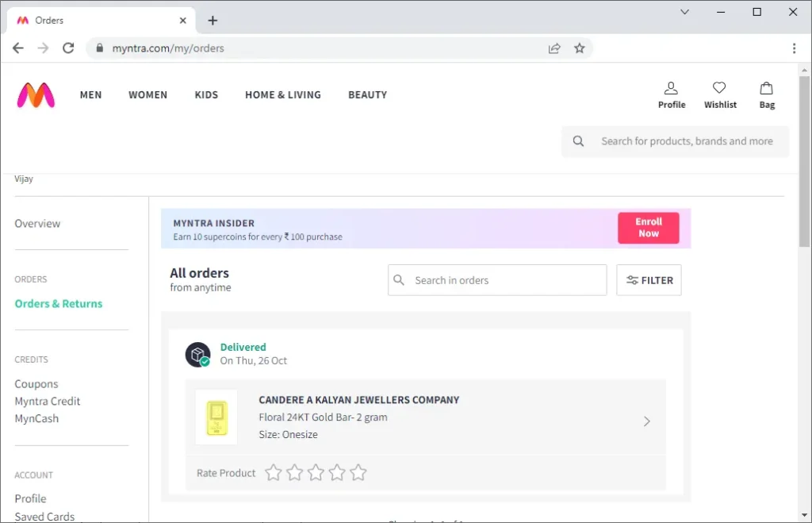Click the gold bar product thumbnail
Image resolution: width=812 pixels, height=523 pixels.
point(216,417)
